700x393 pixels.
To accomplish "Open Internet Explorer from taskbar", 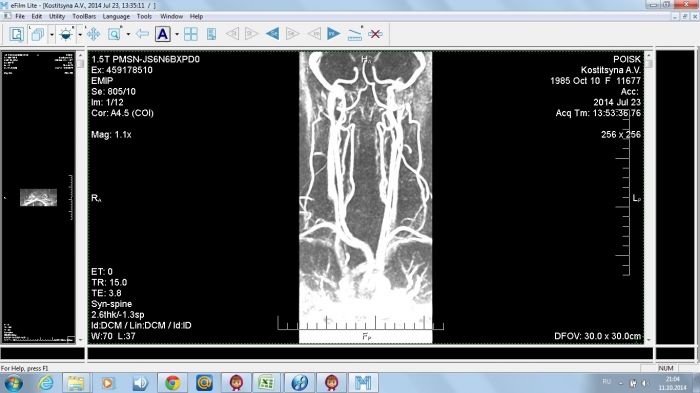I will pyautogui.click(x=46, y=383).
